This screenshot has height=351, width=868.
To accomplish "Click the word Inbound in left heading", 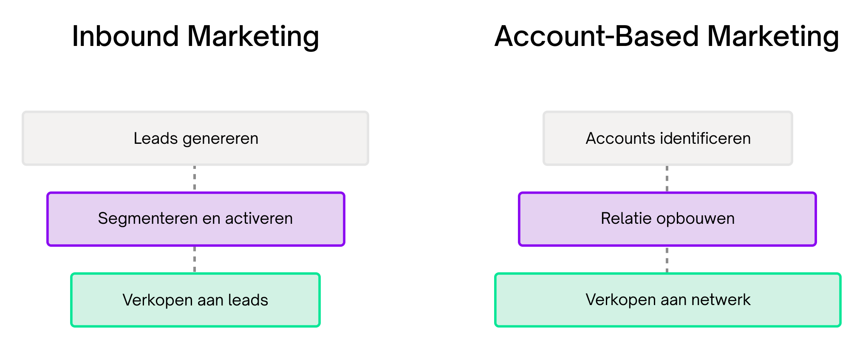I will coord(125,36).
